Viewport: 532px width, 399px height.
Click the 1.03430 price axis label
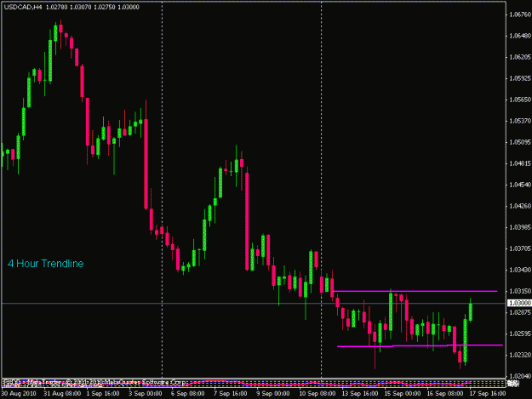coord(519,271)
